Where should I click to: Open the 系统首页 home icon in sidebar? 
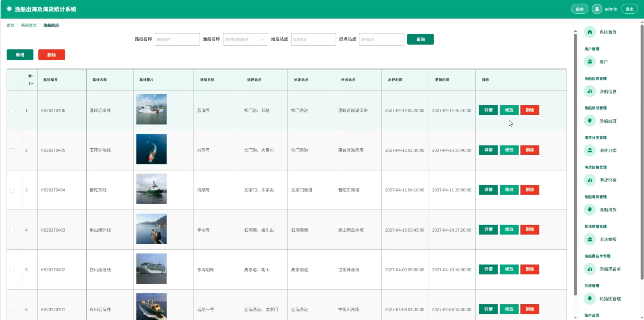tap(590, 32)
